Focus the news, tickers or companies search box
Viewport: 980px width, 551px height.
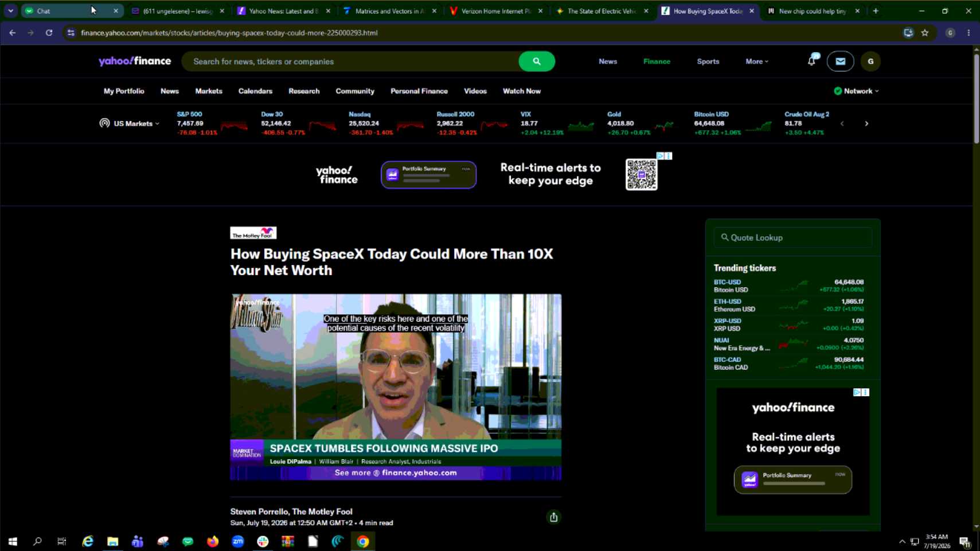point(351,61)
